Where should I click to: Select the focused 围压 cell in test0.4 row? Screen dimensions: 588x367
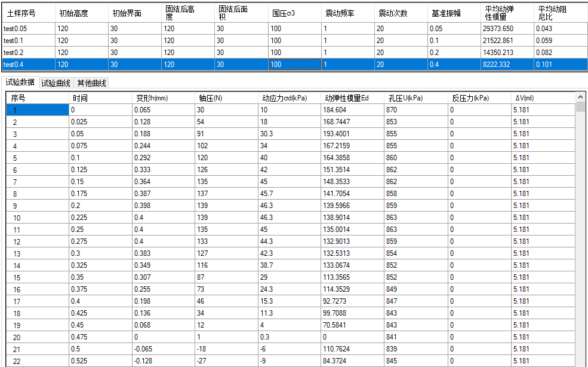294,65
